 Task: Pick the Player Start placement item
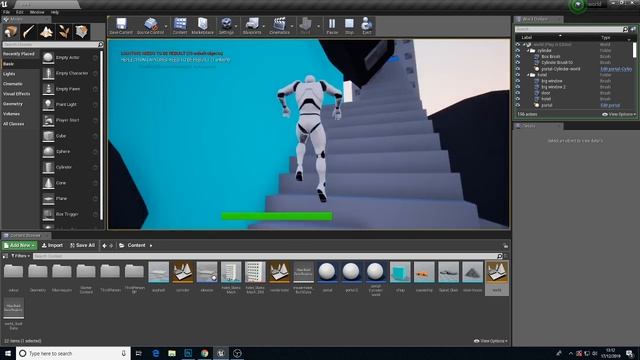(70, 120)
